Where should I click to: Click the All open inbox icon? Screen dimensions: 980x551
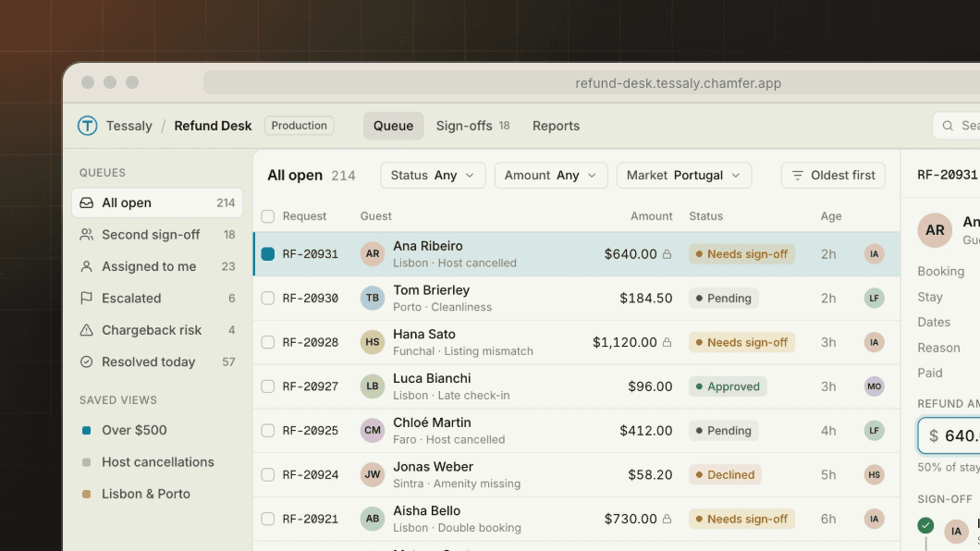point(87,203)
